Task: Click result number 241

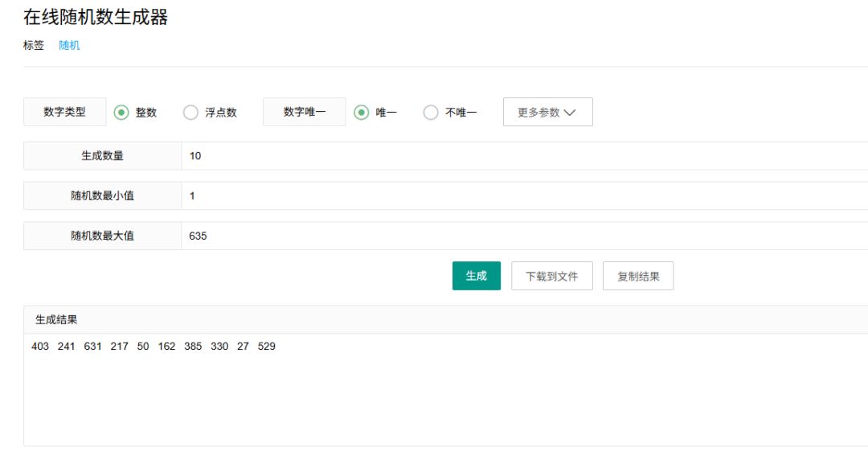Action: point(66,346)
